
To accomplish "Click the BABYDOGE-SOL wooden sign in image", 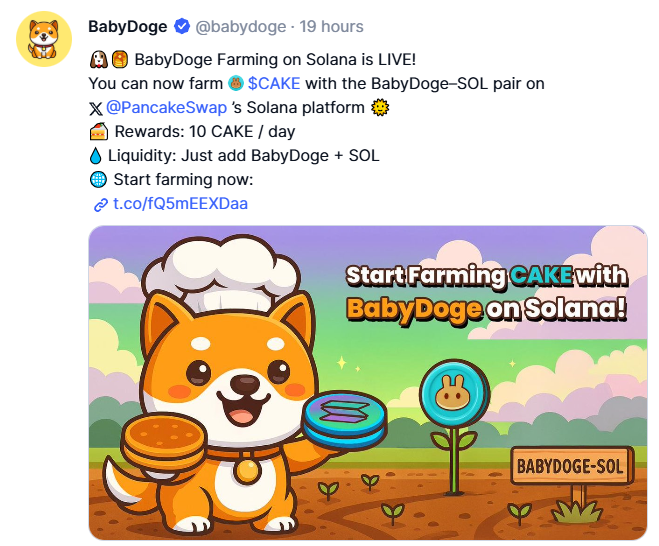I will [571, 467].
